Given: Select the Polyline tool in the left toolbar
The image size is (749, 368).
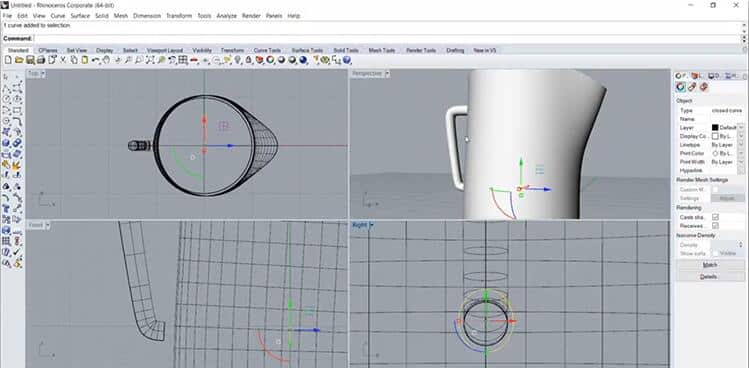Looking at the screenshot, I should 7,88.
